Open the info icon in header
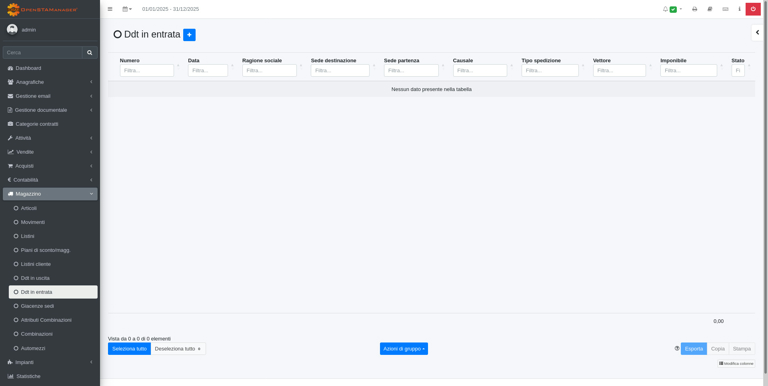Screen dimensions: 768x386 coord(740,9)
